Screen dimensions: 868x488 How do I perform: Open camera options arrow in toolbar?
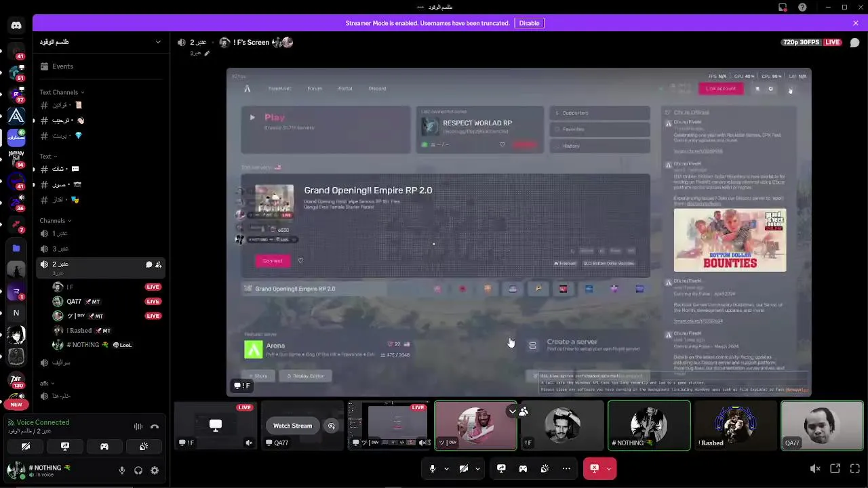[x=477, y=468]
